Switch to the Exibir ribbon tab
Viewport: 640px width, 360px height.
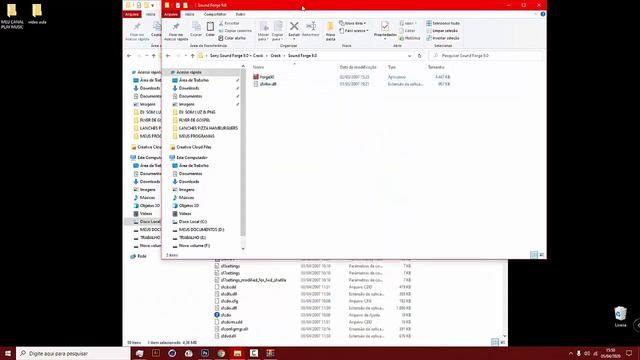tap(240, 14)
